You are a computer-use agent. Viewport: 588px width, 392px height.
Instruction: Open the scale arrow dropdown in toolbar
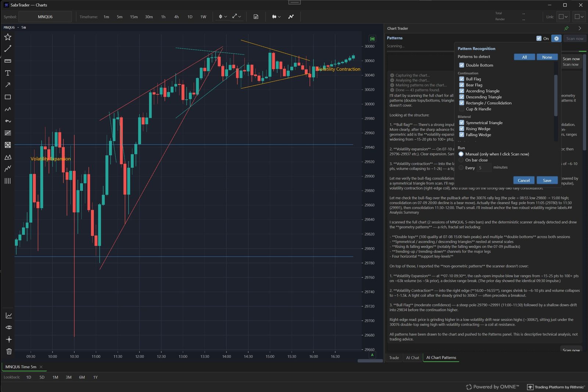coord(237,17)
